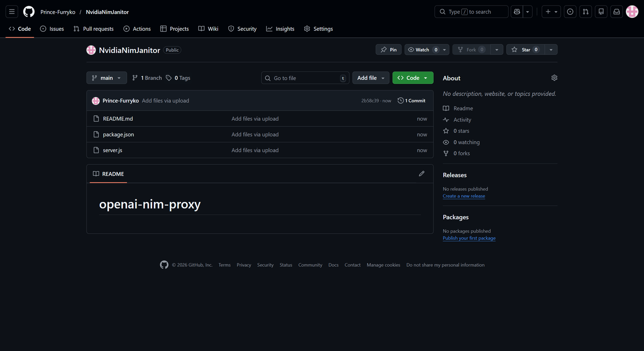
Task: Edit repository details via About gear icon
Action: (x=554, y=78)
